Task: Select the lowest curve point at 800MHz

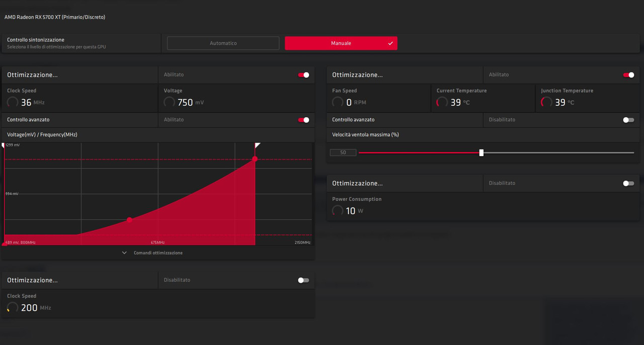Action: [4, 244]
